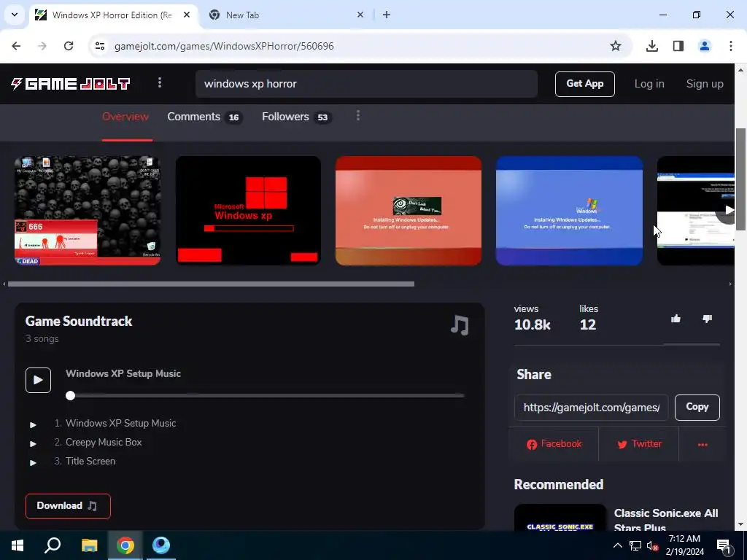
Task: Click the address bar URL
Action: [224, 46]
